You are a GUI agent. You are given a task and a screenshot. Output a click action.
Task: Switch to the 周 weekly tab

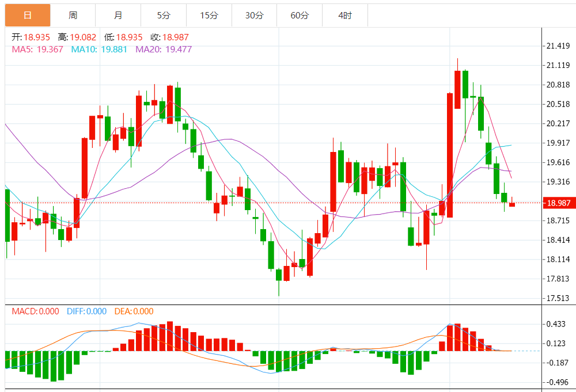coord(73,16)
